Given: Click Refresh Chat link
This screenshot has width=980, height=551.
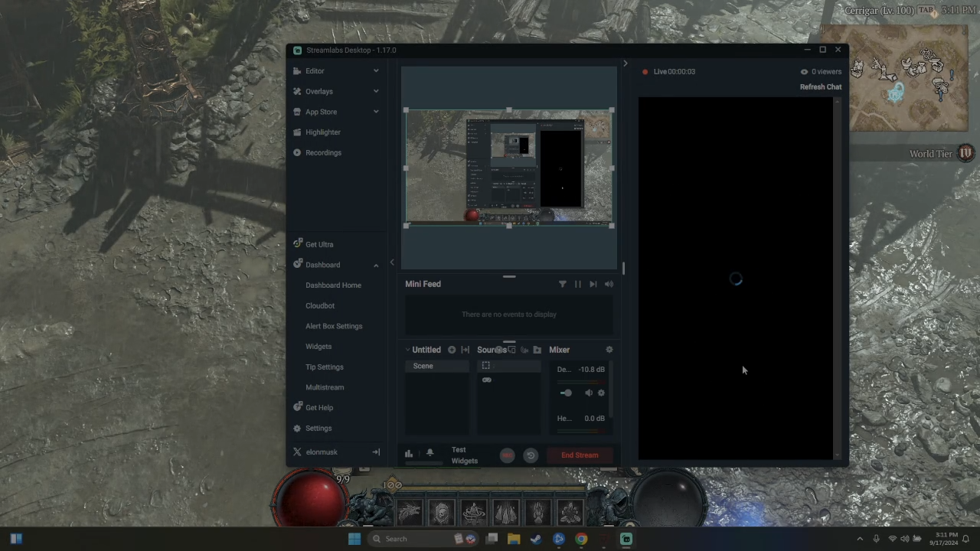Looking at the screenshot, I should point(820,87).
